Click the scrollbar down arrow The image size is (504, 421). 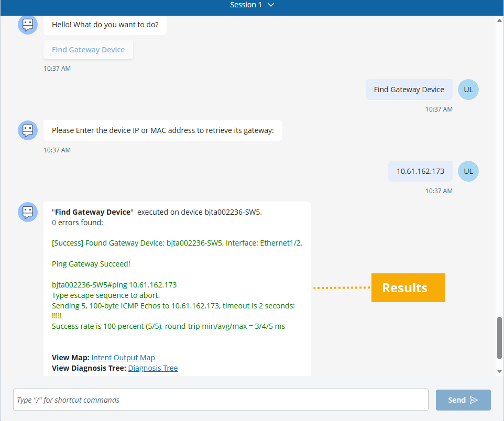499,371
